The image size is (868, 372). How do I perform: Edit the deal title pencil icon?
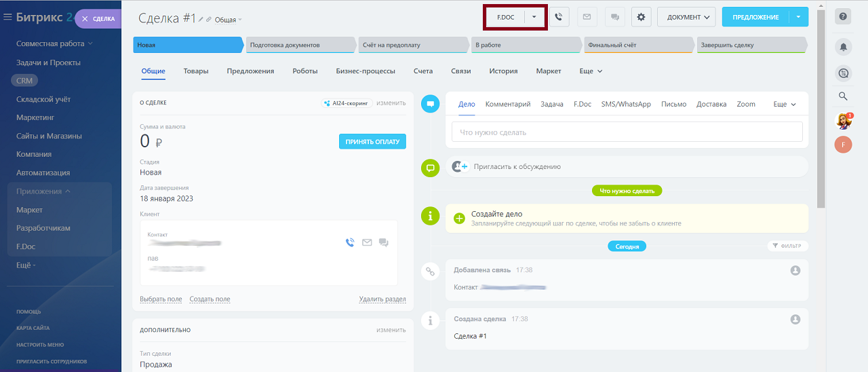(x=201, y=20)
